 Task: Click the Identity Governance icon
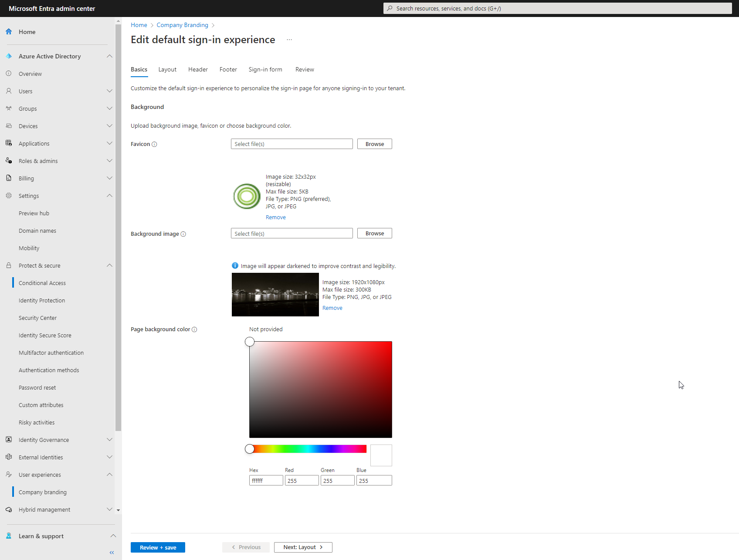click(x=9, y=440)
